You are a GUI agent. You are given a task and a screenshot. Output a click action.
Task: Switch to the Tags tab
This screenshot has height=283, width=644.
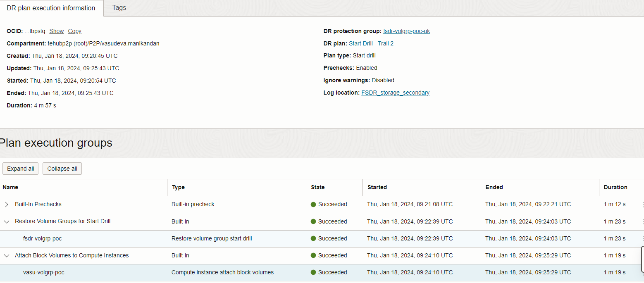[x=119, y=8]
